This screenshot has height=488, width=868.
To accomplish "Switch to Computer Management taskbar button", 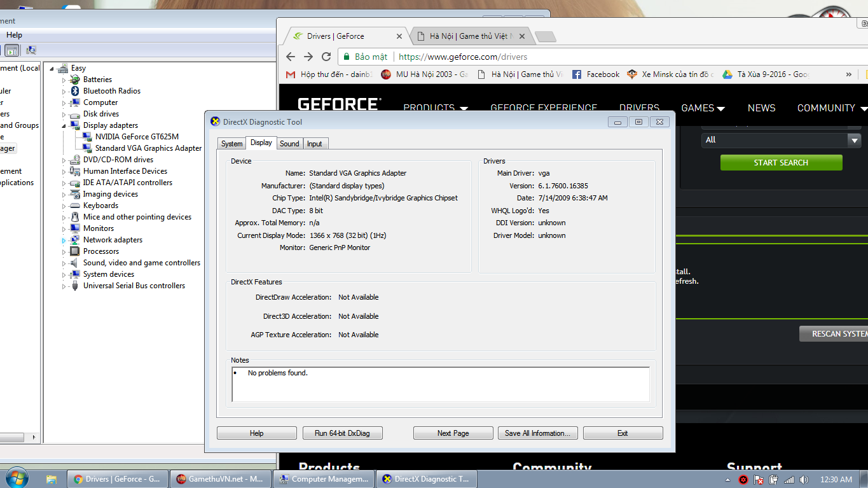I will 323,479.
